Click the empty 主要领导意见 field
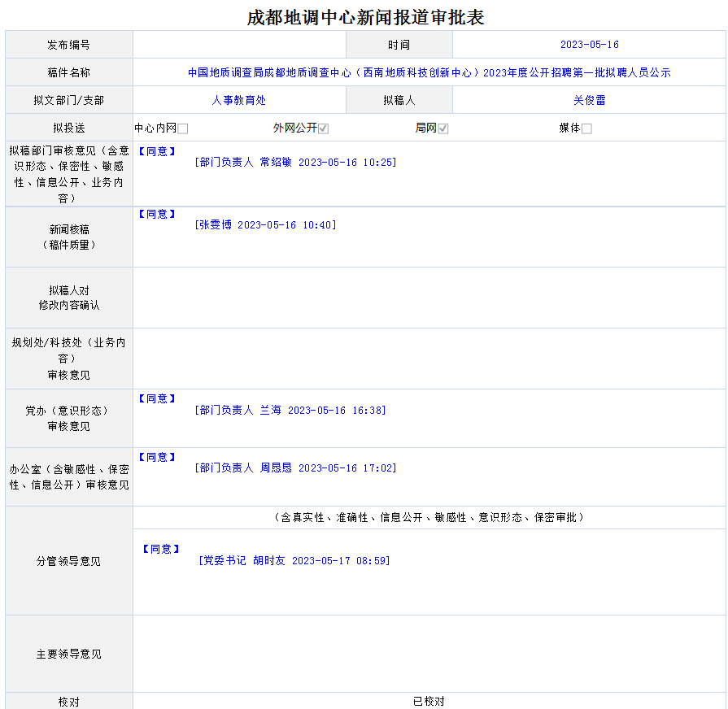This screenshot has width=728, height=709. (x=429, y=654)
